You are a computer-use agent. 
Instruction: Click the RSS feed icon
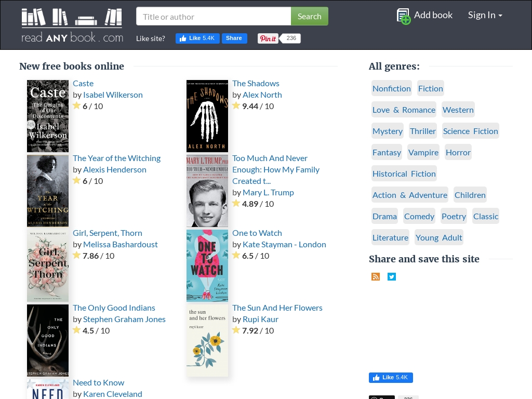[x=376, y=276]
